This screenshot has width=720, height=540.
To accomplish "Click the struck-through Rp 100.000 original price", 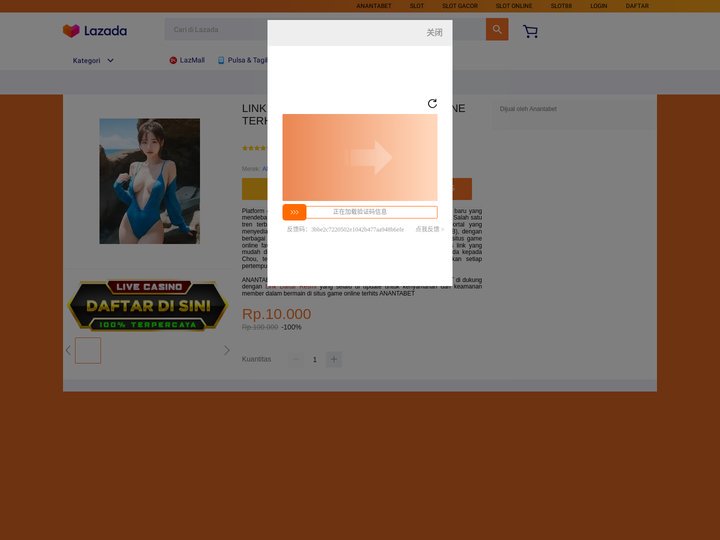I will [x=260, y=327].
